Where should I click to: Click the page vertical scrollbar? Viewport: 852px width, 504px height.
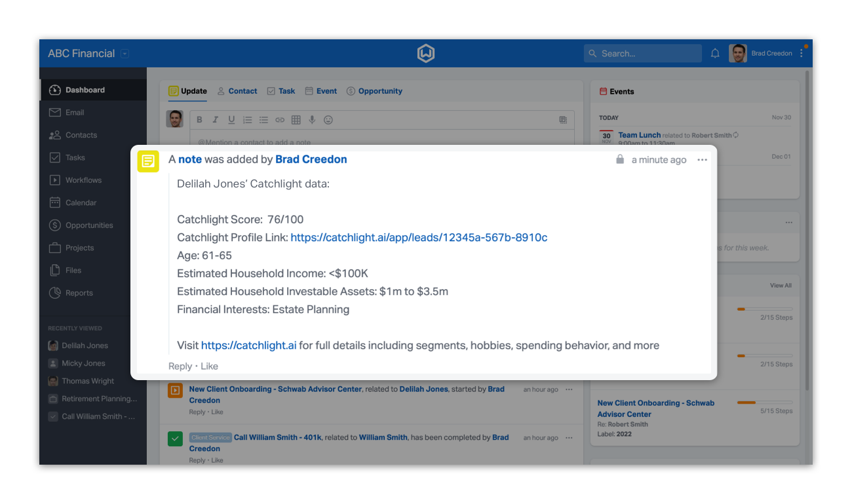click(807, 229)
